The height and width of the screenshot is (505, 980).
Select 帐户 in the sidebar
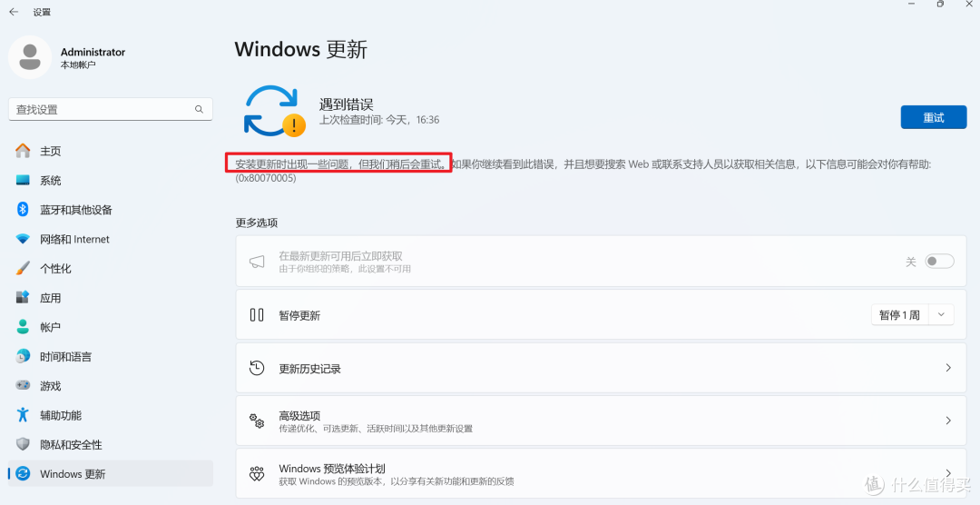(111, 327)
